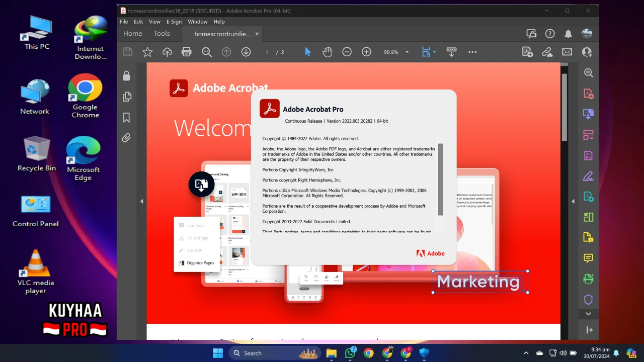Activate the Hand pan tool

[x=328, y=52]
